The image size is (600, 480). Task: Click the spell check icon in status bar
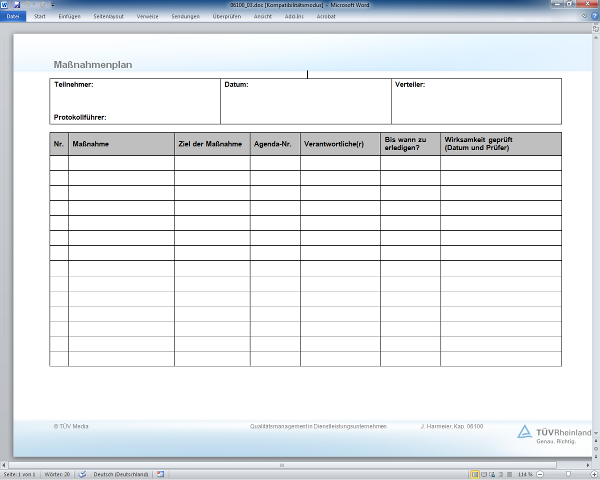coord(82,474)
